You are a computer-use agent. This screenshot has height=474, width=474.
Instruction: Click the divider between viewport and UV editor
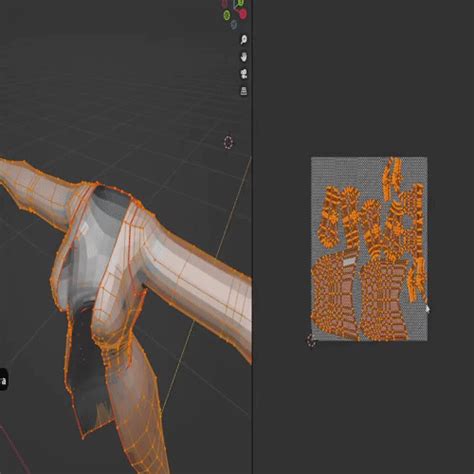(x=252, y=237)
